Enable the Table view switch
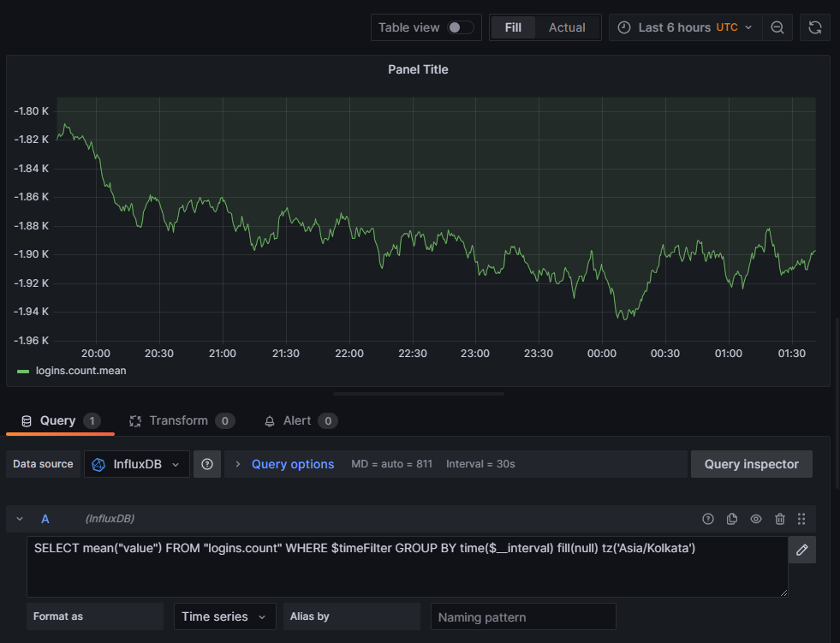 [x=460, y=27]
